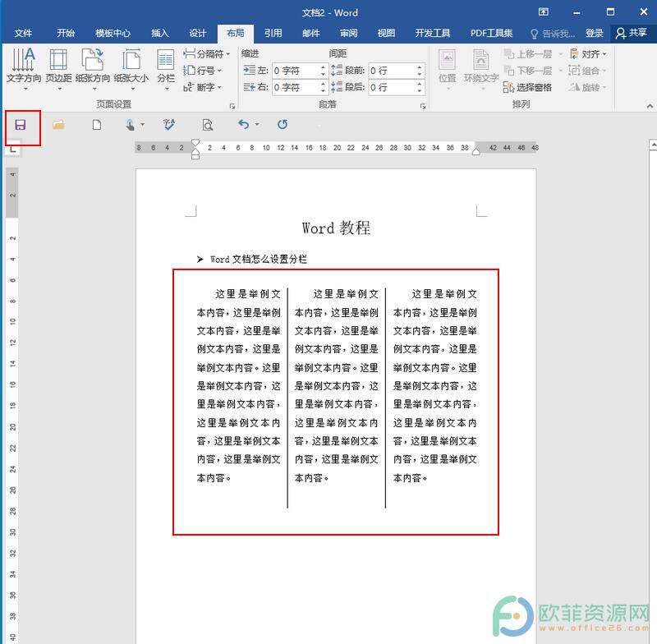Select the 布局 Layout tab
The height and width of the screenshot is (644, 657).
236,33
